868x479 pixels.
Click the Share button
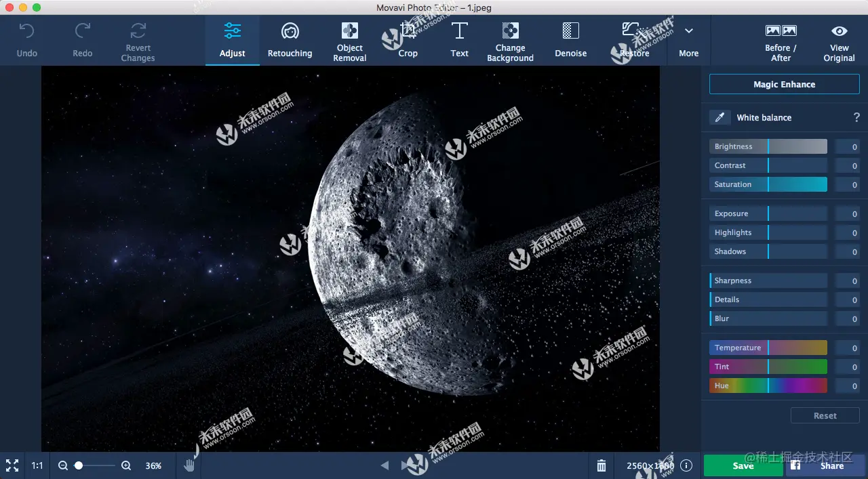(x=825, y=465)
